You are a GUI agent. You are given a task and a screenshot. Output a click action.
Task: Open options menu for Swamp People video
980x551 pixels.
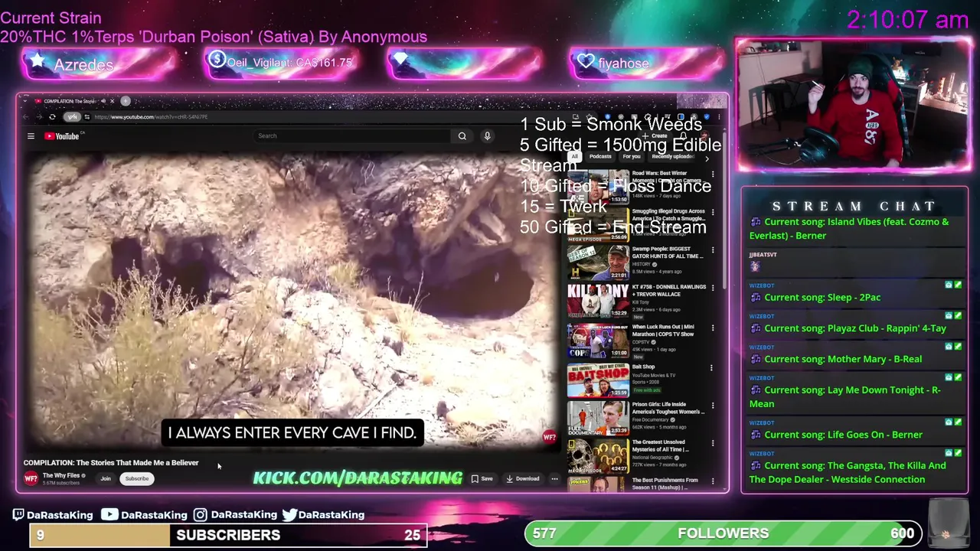point(713,250)
